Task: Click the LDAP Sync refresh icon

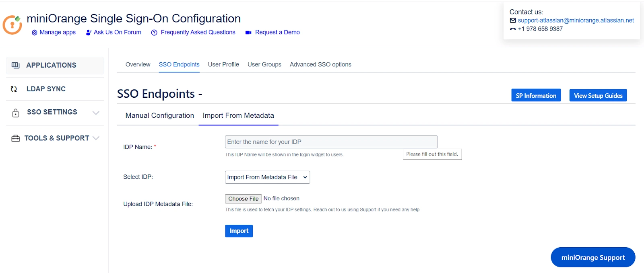Action: pos(14,89)
